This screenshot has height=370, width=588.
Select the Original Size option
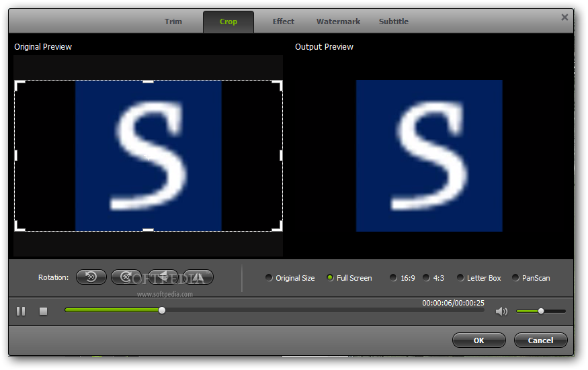pyautogui.click(x=290, y=278)
